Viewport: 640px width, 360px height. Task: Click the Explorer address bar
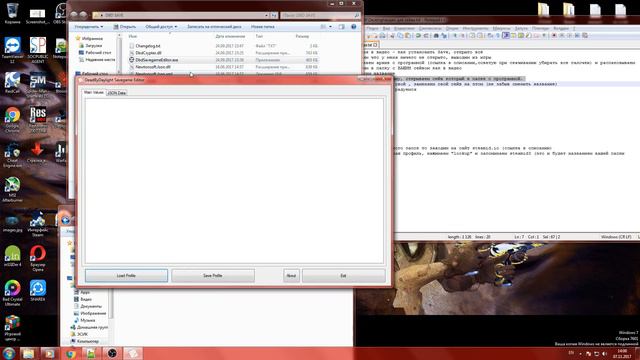point(180,15)
